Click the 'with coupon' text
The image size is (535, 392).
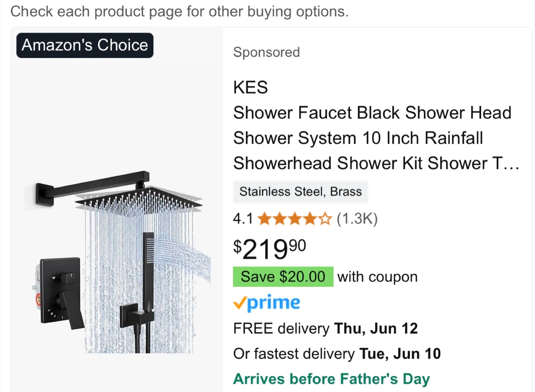[x=377, y=277]
